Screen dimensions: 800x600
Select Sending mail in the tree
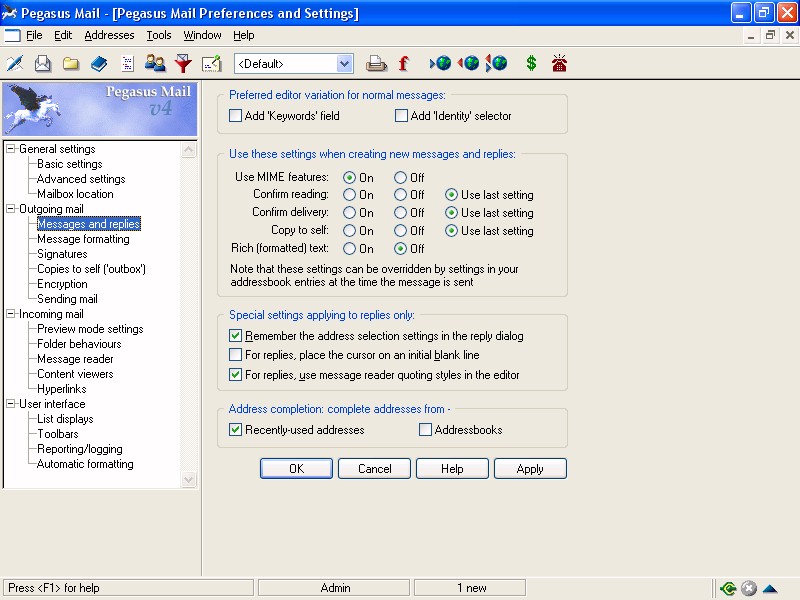pyautogui.click(x=67, y=299)
